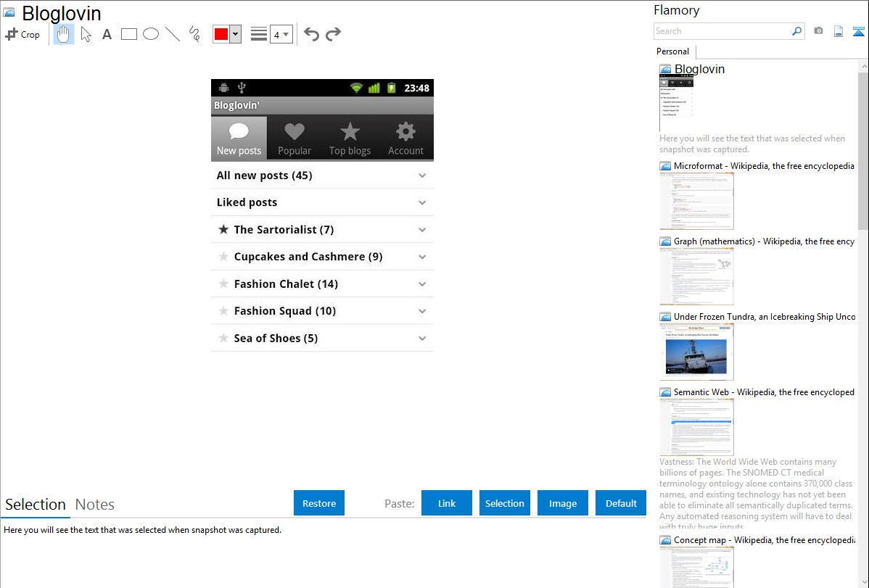Click the browser icon beside Graph (mathematics)
The height and width of the screenshot is (588, 869).
(665, 241)
